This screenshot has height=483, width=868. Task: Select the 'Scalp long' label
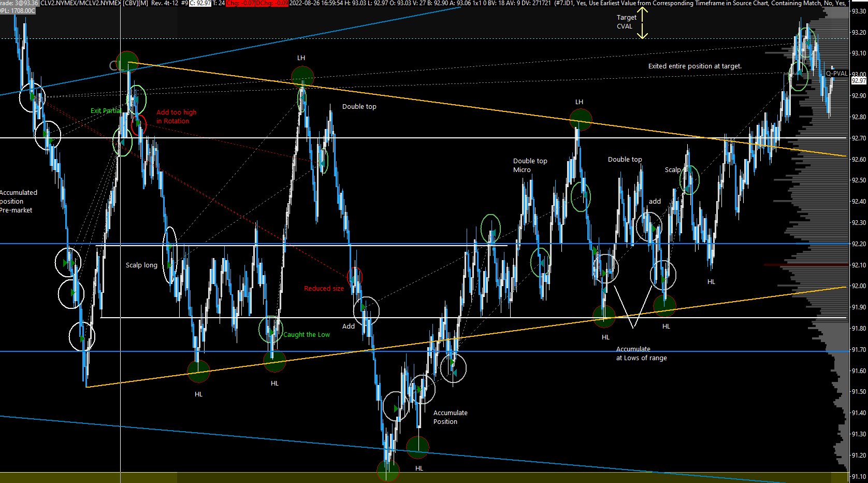(x=141, y=265)
